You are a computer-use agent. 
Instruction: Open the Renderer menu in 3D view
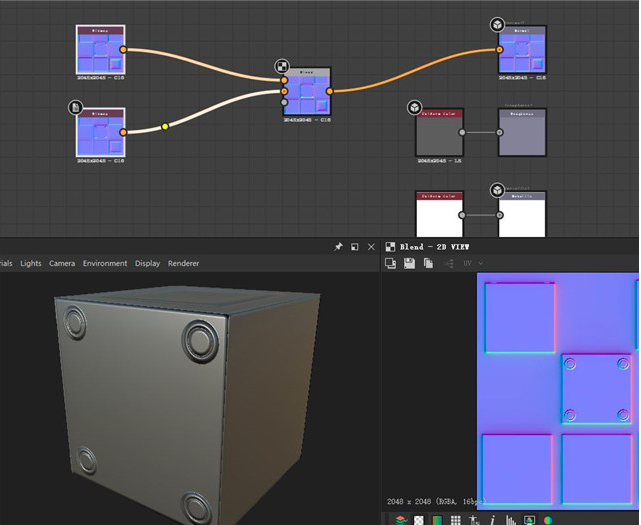(x=183, y=263)
